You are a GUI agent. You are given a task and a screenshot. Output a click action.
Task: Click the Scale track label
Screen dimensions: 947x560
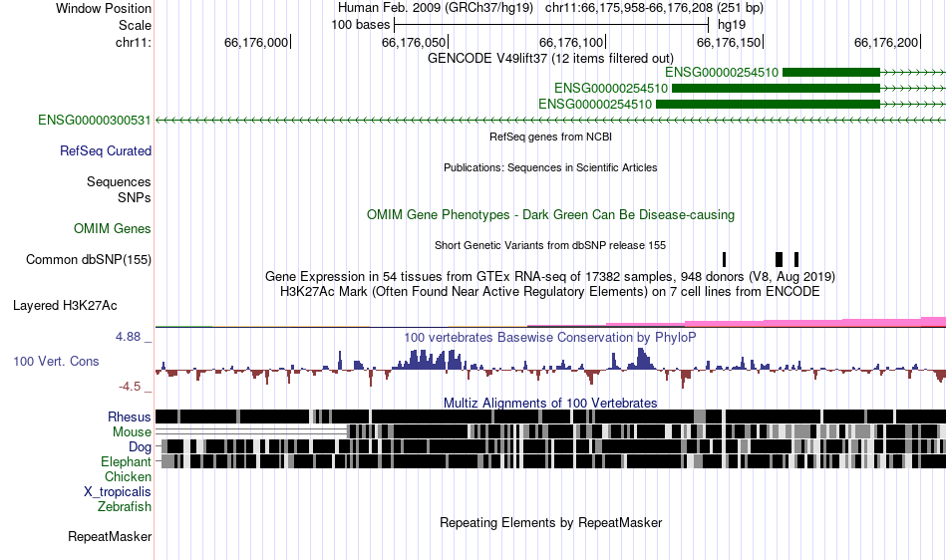tap(135, 25)
